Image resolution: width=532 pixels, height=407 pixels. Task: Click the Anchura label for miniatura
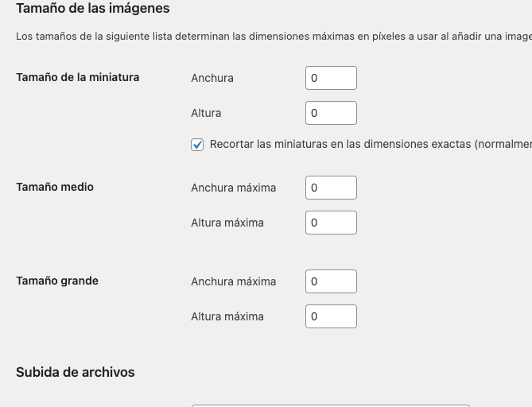pos(212,78)
